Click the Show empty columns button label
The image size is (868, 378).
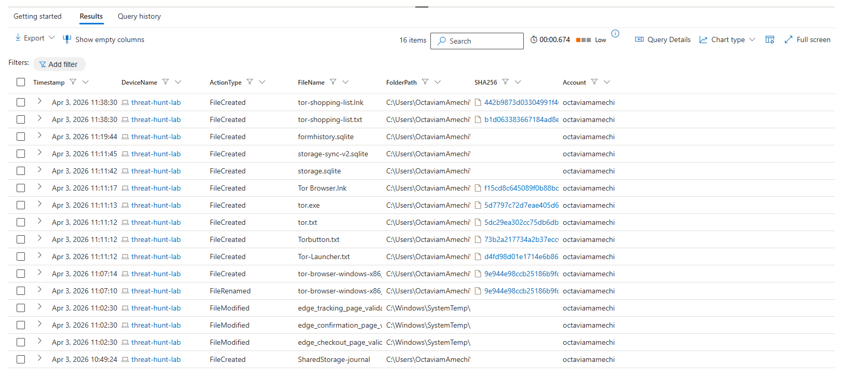pyautogui.click(x=110, y=39)
